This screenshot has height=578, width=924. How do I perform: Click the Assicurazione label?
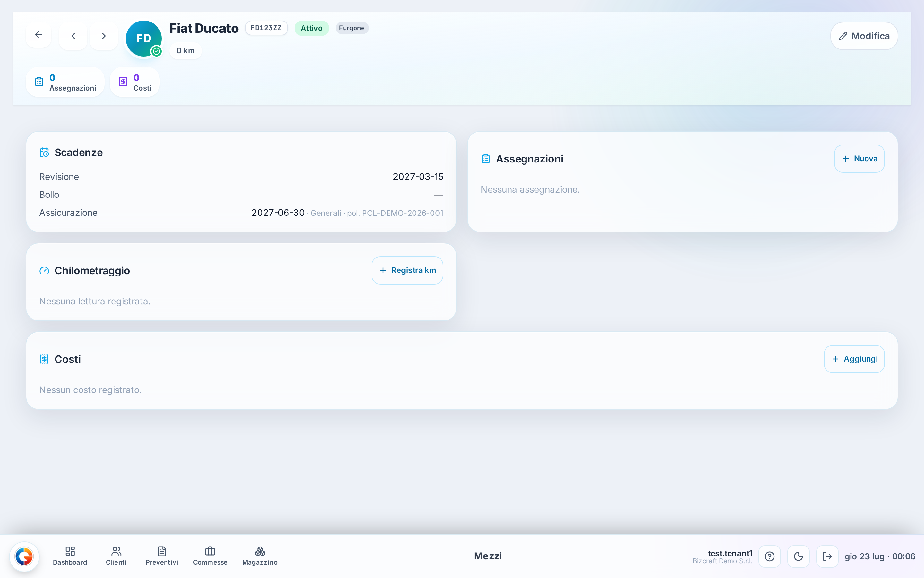click(x=68, y=213)
